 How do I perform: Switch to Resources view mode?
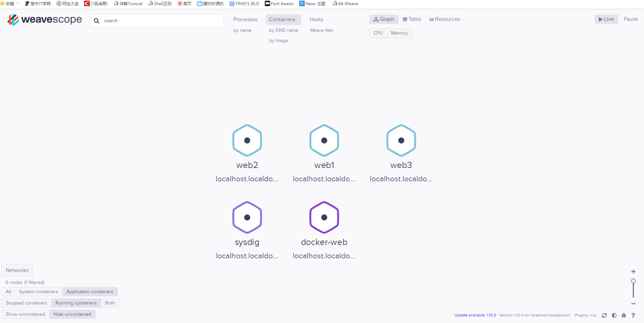[x=445, y=19]
